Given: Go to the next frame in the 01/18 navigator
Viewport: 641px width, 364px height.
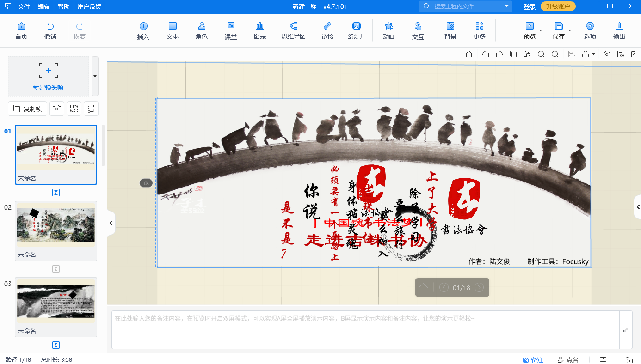Looking at the screenshot, I should [480, 287].
